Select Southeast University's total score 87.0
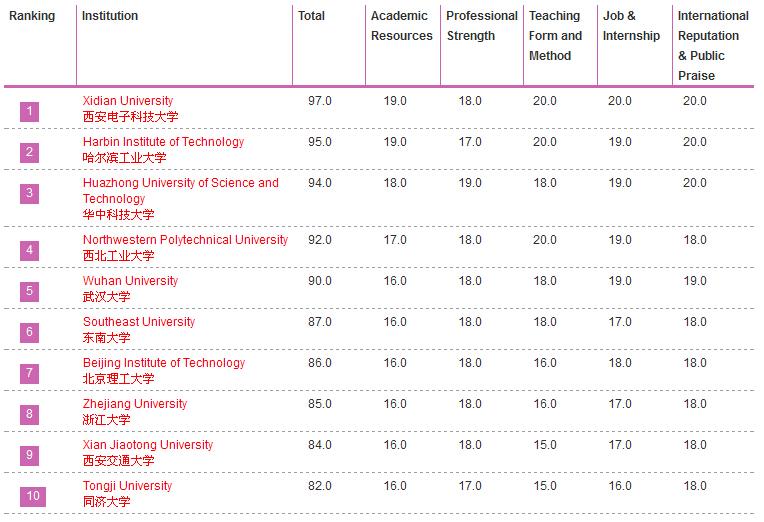764x522 pixels. click(x=320, y=322)
